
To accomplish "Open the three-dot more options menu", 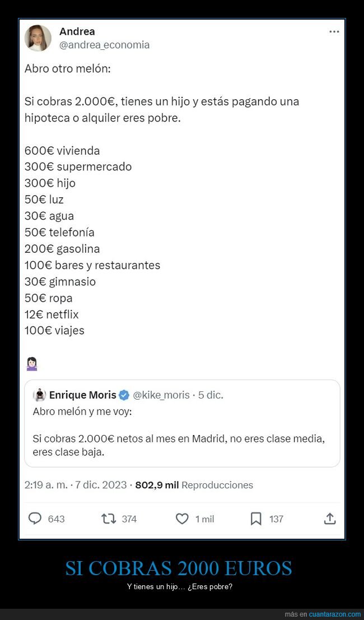I will [x=334, y=32].
